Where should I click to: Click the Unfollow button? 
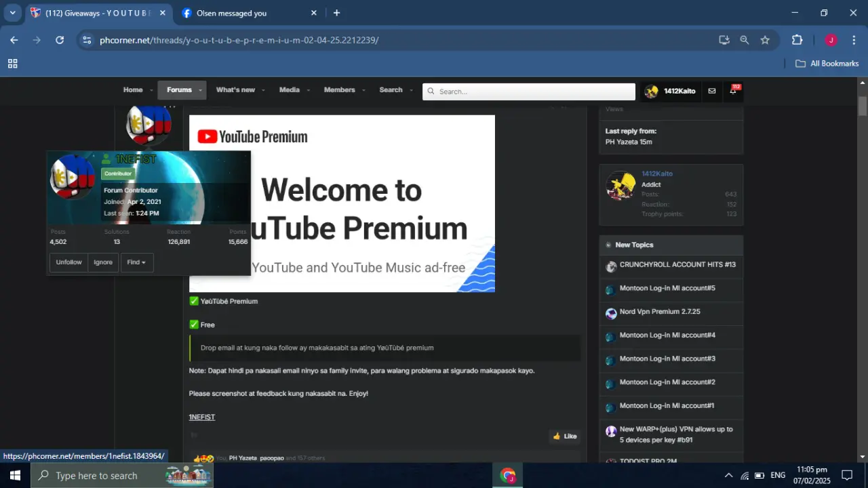pos(68,262)
